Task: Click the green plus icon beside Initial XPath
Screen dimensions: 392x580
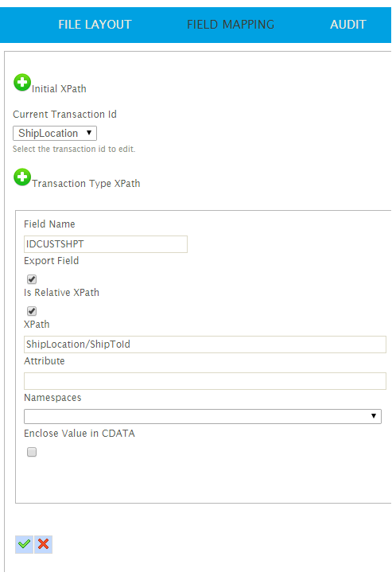Action: 22,82
